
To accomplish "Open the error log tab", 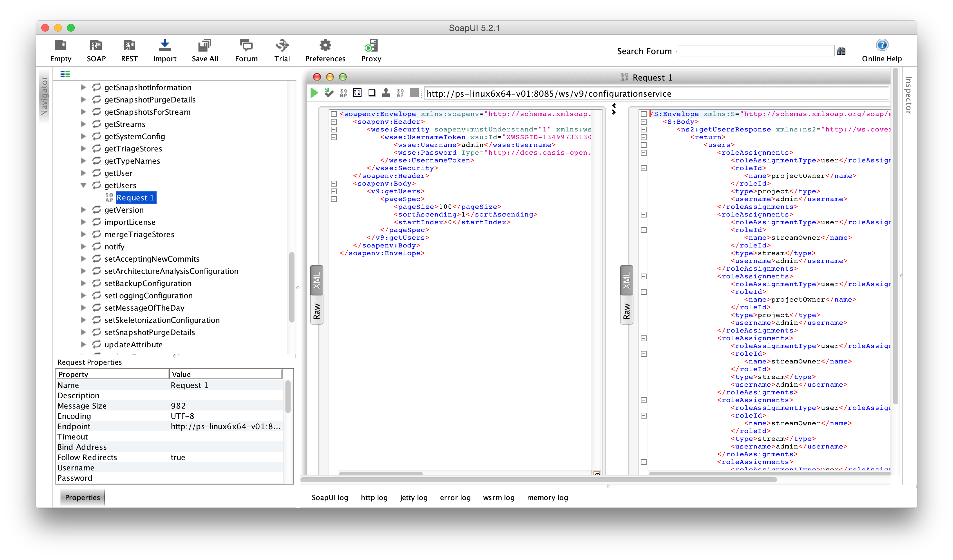I will tap(455, 497).
